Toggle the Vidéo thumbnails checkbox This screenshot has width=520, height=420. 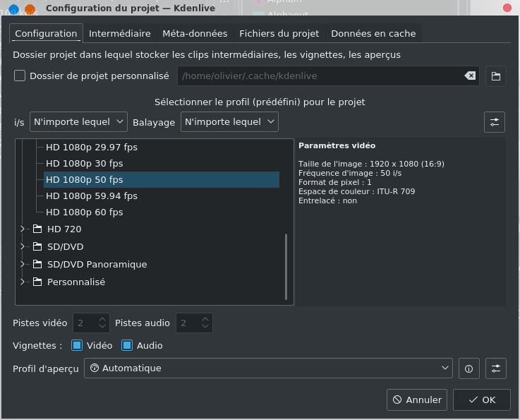coord(78,345)
